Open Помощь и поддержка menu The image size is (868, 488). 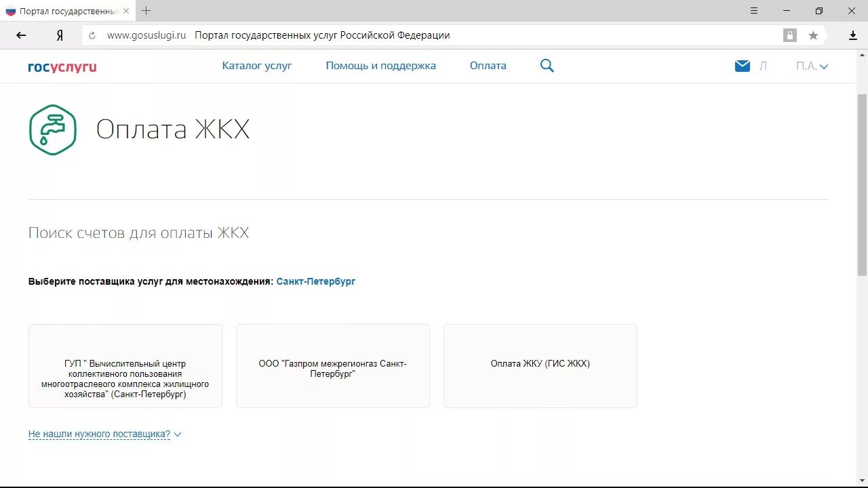tap(381, 66)
